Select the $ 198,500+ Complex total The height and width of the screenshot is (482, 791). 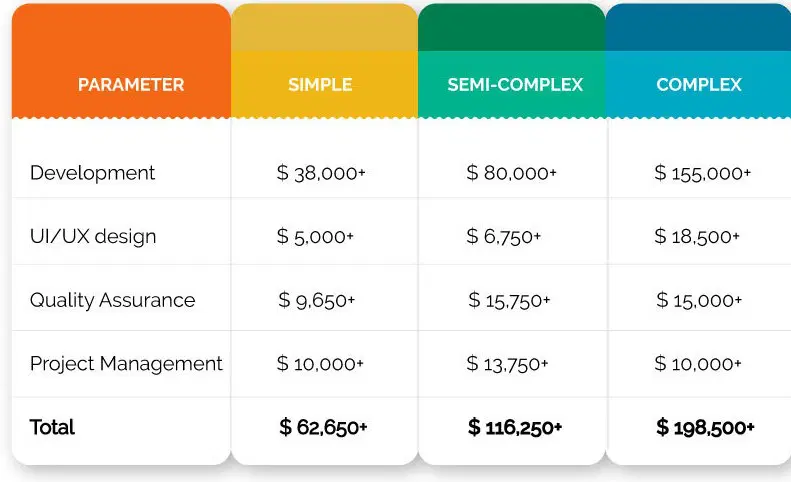[x=705, y=428]
